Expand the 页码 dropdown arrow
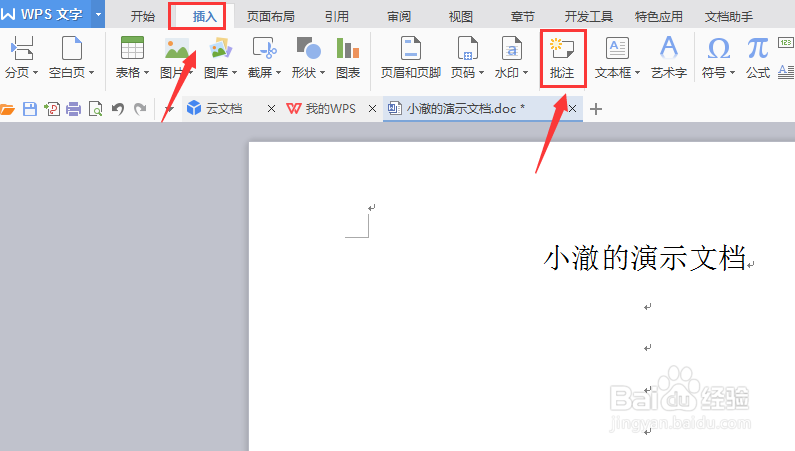Image resolution: width=795 pixels, height=451 pixels. (x=481, y=72)
